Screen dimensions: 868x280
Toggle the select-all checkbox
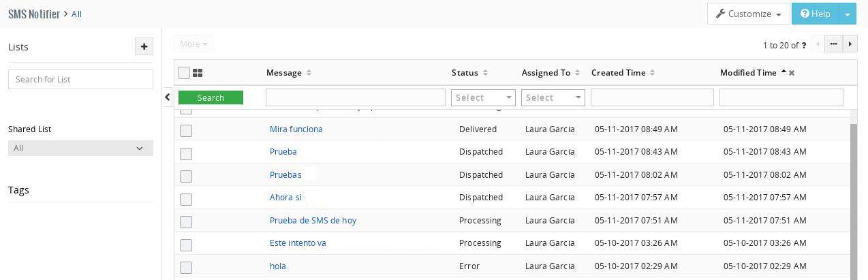click(x=184, y=73)
